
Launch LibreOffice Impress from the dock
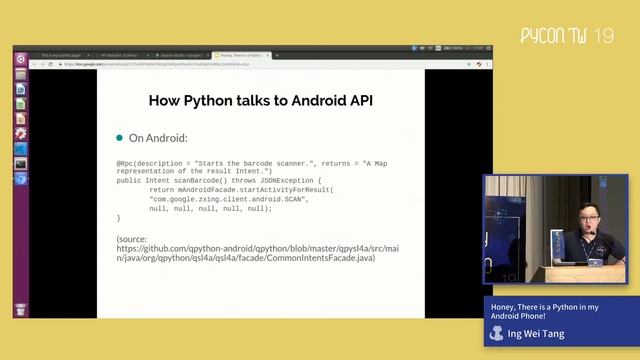click(20, 119)
